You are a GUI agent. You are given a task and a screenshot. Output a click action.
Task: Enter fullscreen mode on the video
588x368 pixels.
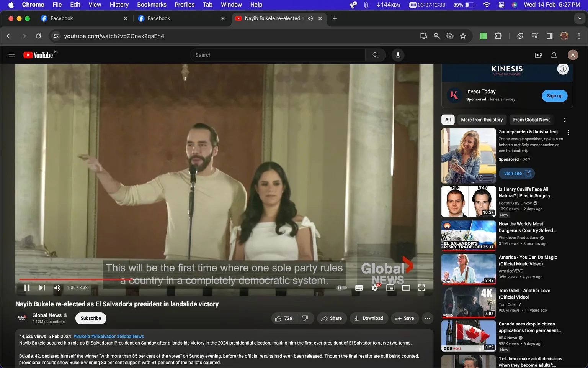coord(421,287)
